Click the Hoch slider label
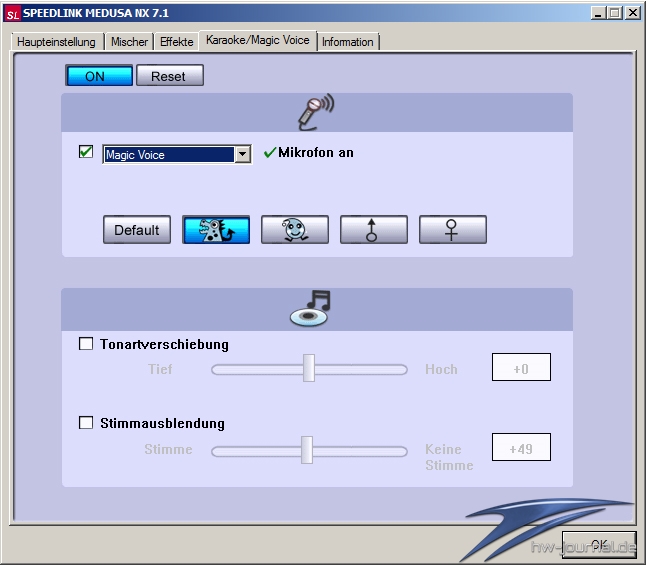This screenshot has height=566, width=647. [x=442, y=369]
